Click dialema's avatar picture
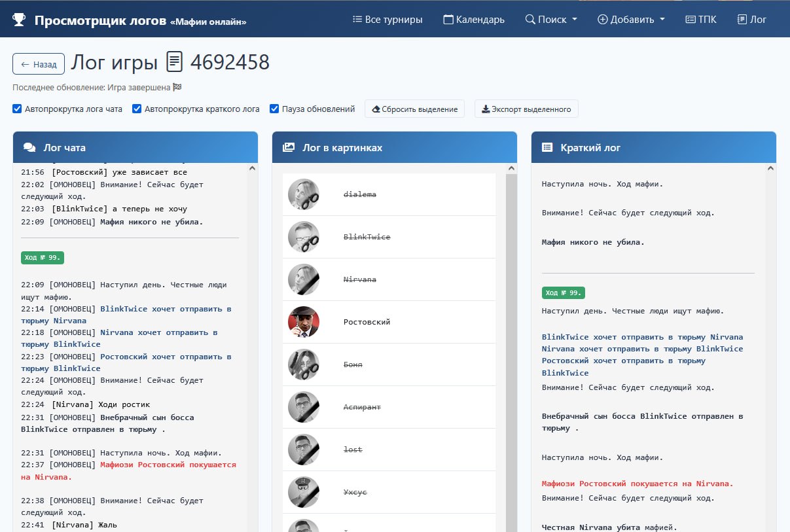This screenshot has width=790, height=532. [304, 194]
